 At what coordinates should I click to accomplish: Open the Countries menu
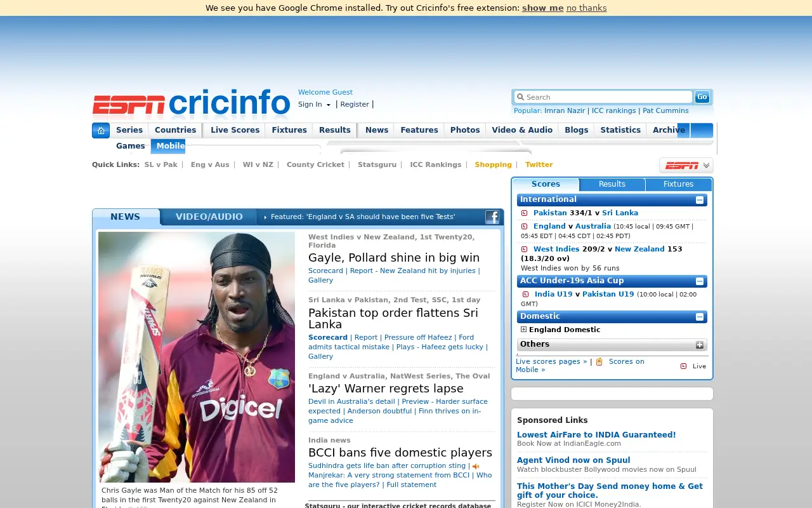pos(175,130)
